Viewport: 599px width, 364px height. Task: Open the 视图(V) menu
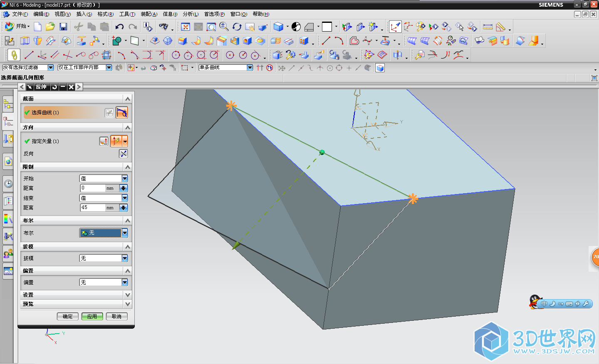click(63, 14)
